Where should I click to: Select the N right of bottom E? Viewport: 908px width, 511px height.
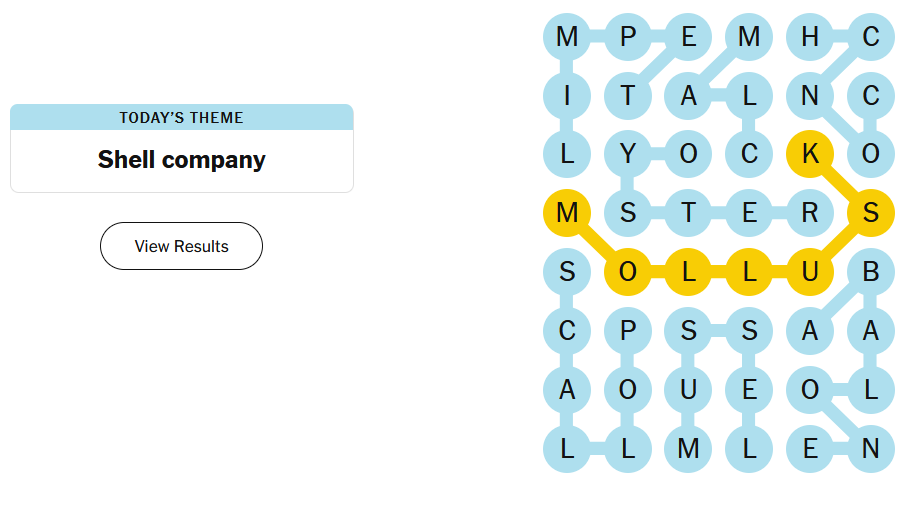870,449
